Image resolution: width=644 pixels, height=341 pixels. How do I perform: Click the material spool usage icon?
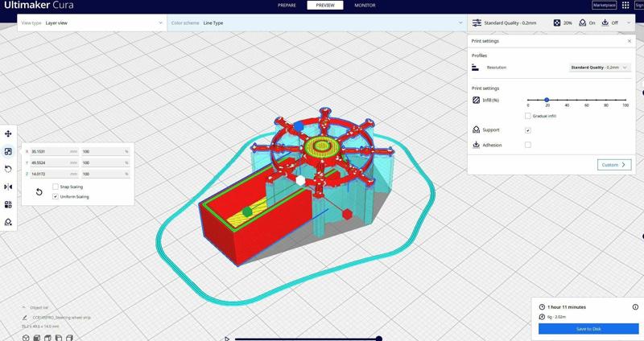click(542, 317)
